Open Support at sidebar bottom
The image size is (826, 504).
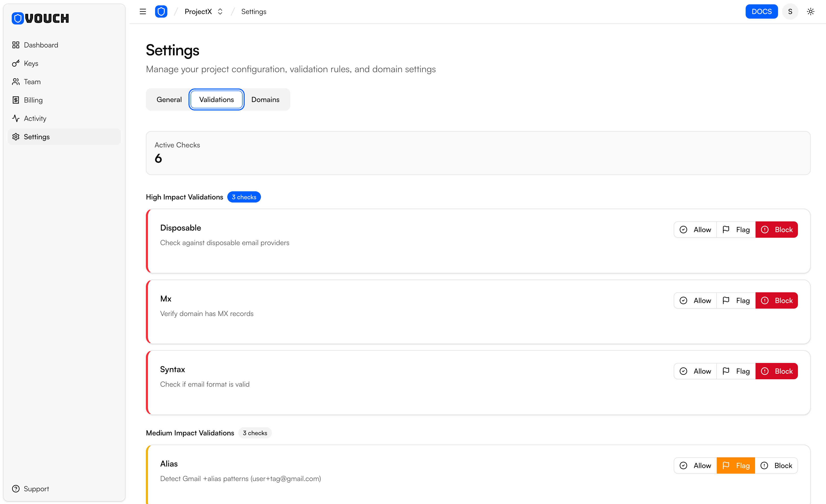(35, 489)
